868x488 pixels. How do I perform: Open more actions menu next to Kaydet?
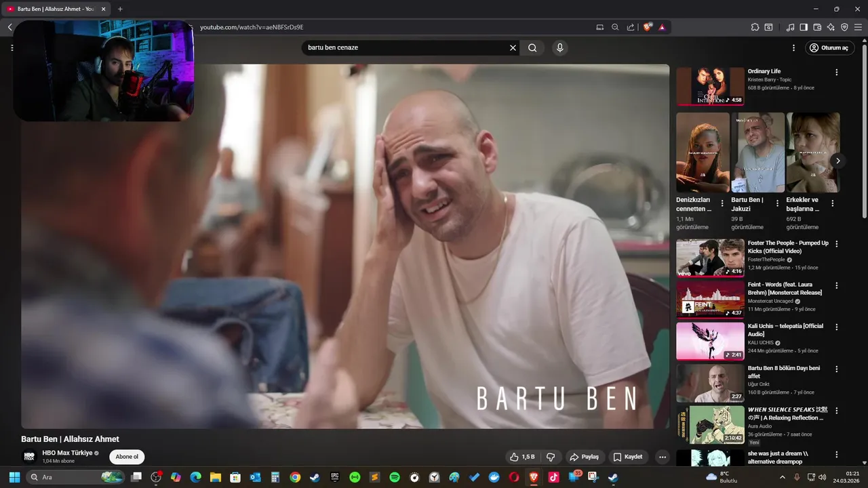[x=663, y=457]
